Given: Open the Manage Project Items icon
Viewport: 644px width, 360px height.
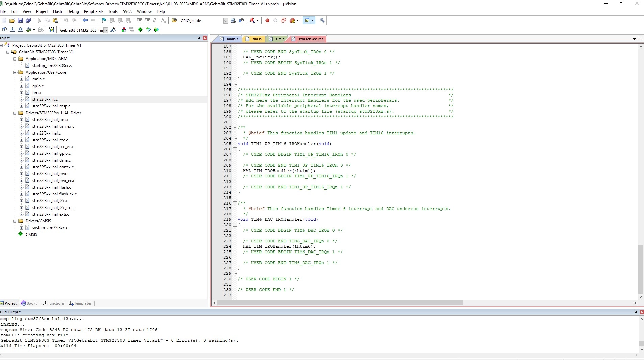Looking at the screenshot, I should pos(124,30).
